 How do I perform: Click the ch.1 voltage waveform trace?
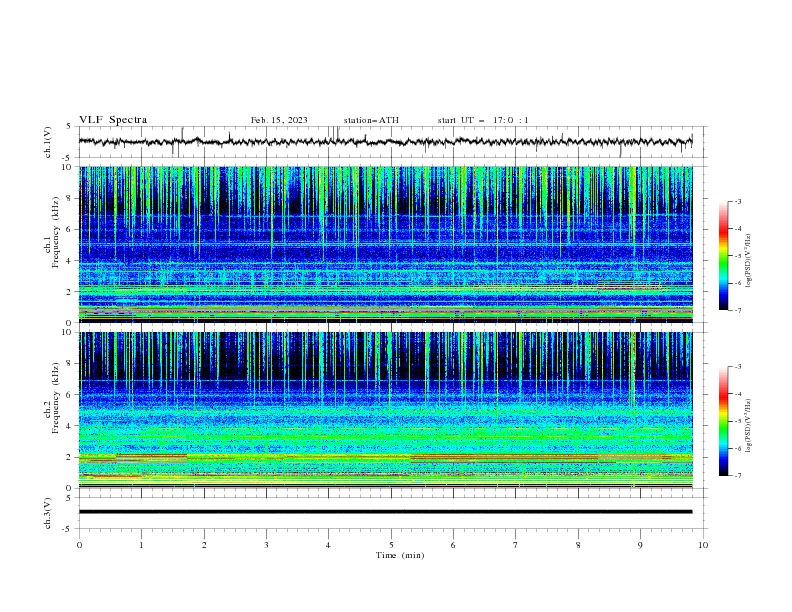[385, 142]
